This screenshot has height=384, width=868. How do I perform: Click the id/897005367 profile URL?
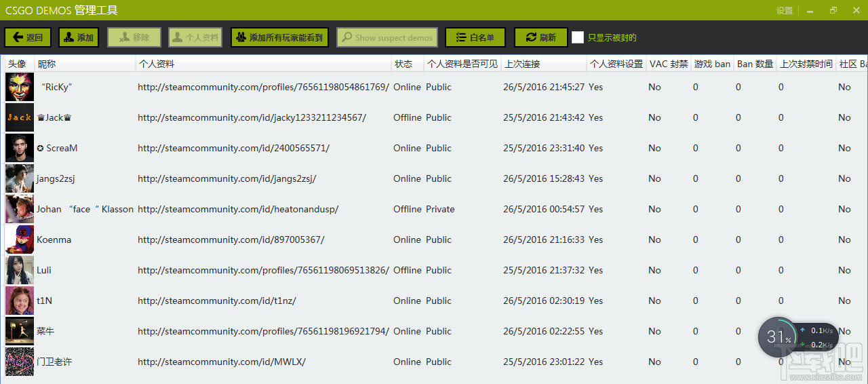click(x=231, y=239)
